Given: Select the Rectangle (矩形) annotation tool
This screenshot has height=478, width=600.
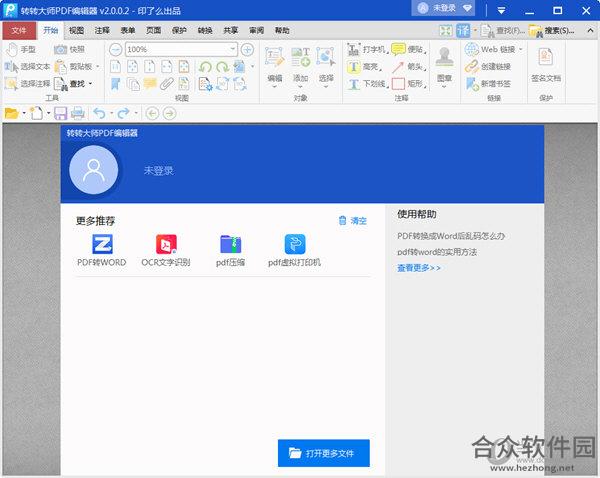Looking at the screenshot, I should tap(409, 83).
